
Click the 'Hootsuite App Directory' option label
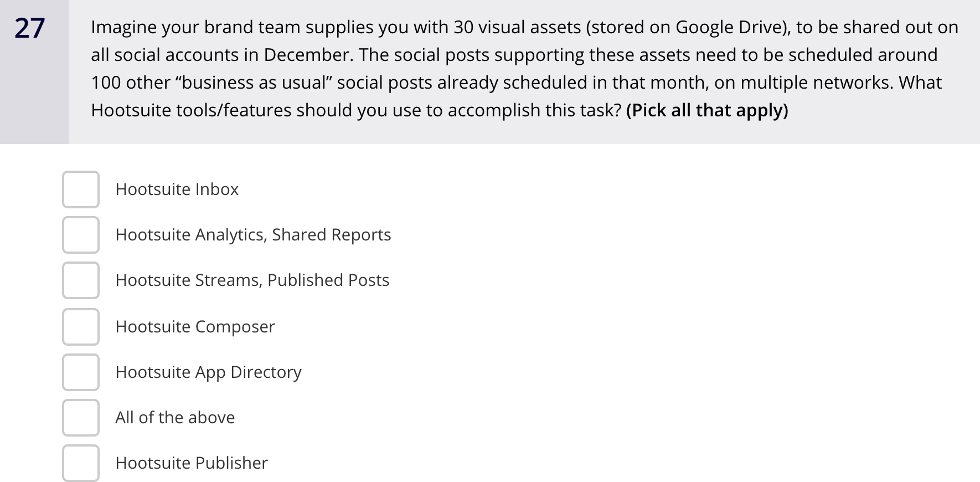[x=208, y=372]
